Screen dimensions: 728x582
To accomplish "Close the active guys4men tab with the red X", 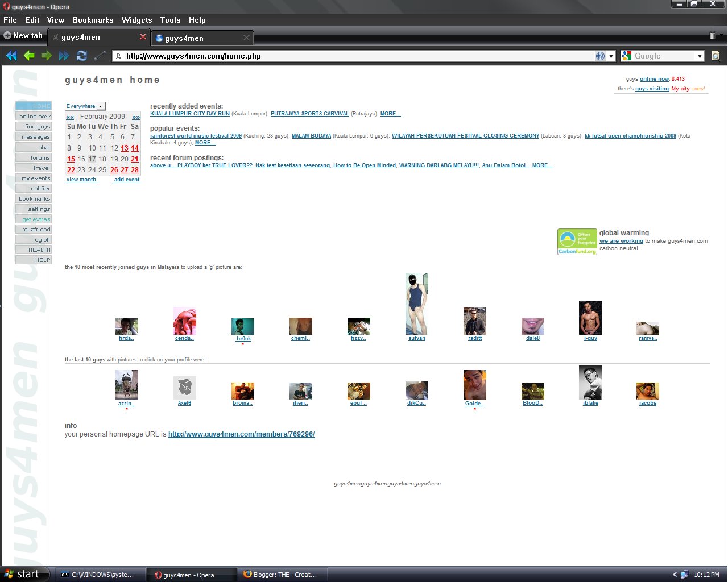I will (143, 36).
